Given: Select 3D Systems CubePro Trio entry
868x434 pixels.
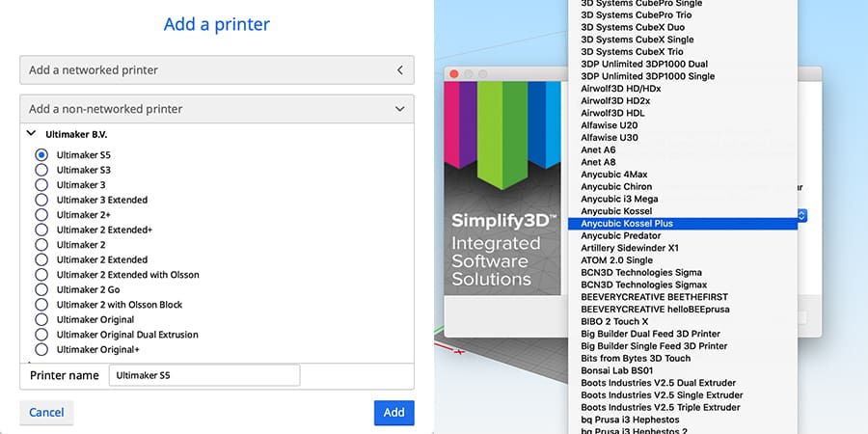Looking at the screenshot, I should tap(683, 14).
